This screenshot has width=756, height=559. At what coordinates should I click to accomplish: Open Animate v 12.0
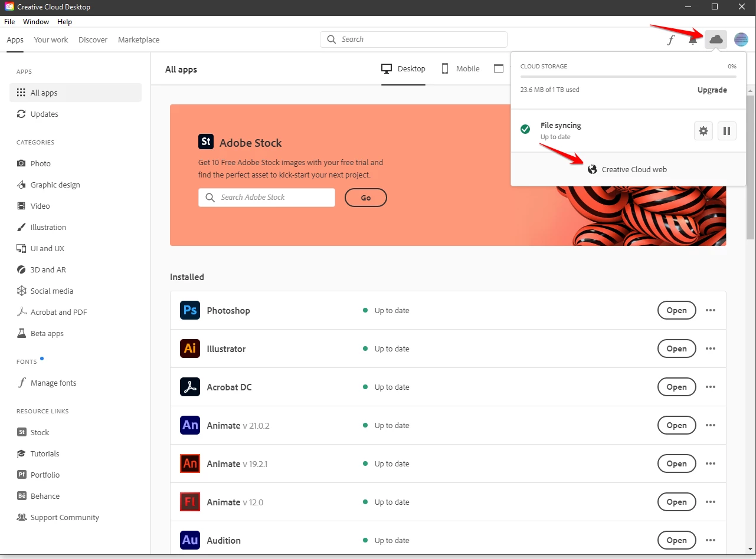click(677, 502)
